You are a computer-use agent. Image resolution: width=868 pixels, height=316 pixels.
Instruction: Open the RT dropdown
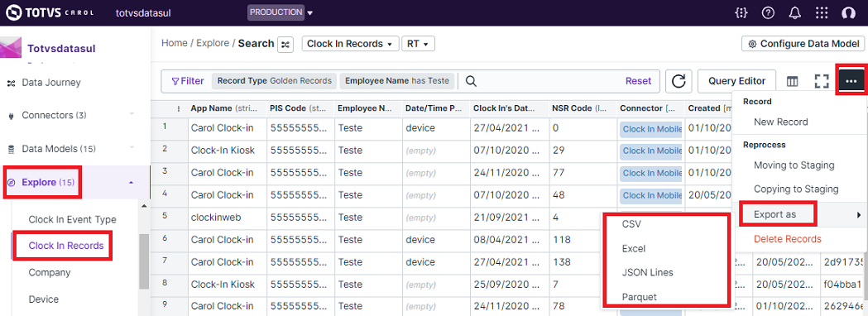click(418, 44)
